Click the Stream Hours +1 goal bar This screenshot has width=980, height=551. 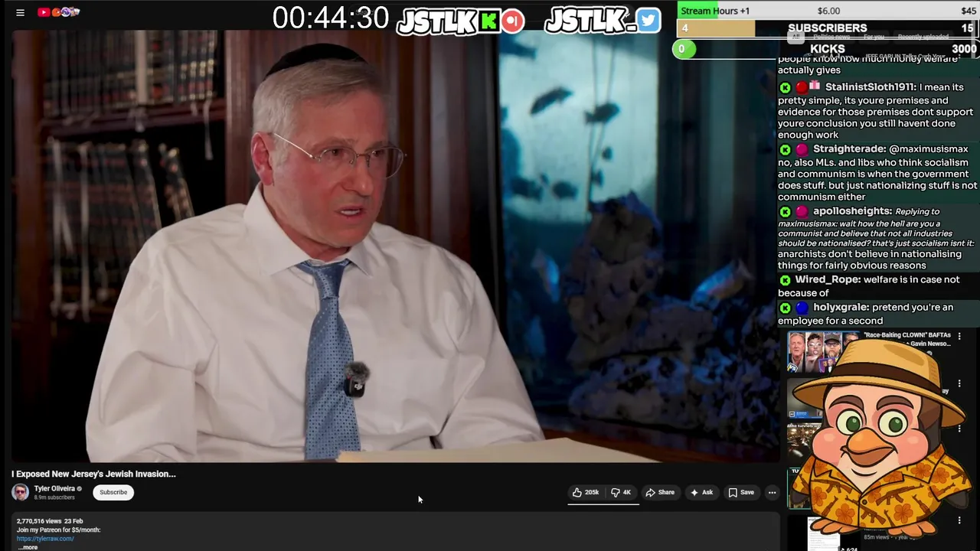point(828,11)
